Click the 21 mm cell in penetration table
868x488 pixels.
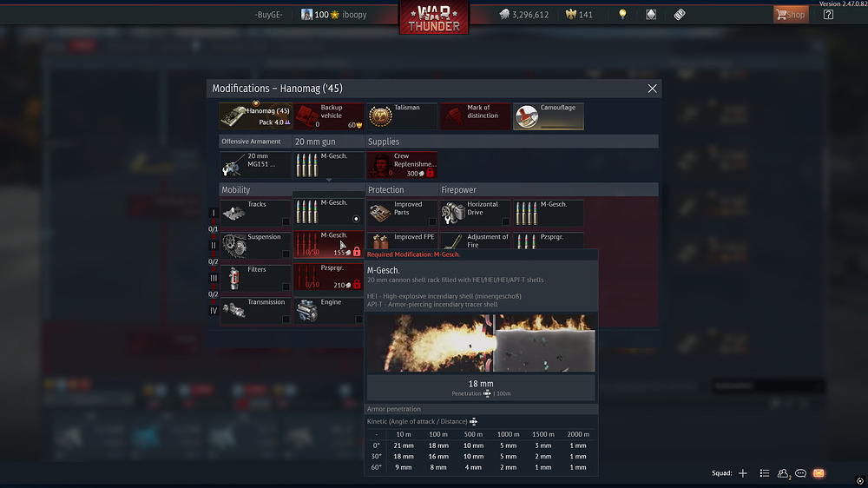(404, 445)
